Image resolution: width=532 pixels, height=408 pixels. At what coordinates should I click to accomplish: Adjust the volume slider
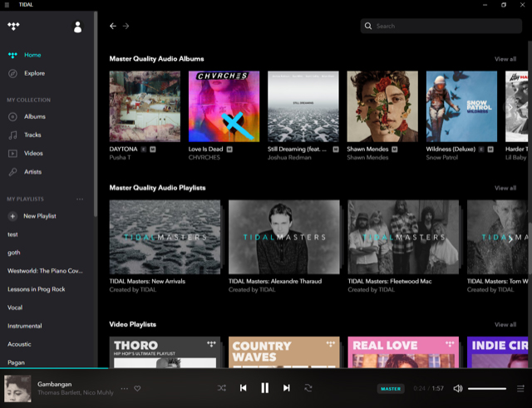coord(487,388)
